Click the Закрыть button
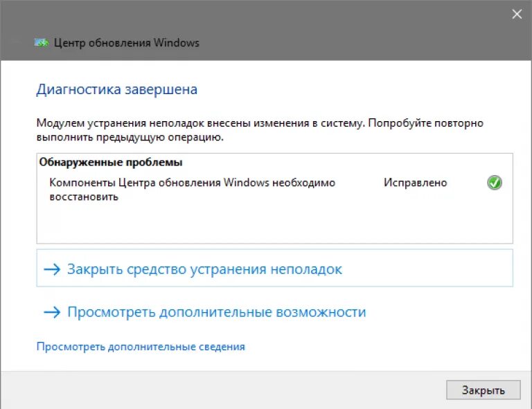 pyautogui.click(x=483, y=390)
